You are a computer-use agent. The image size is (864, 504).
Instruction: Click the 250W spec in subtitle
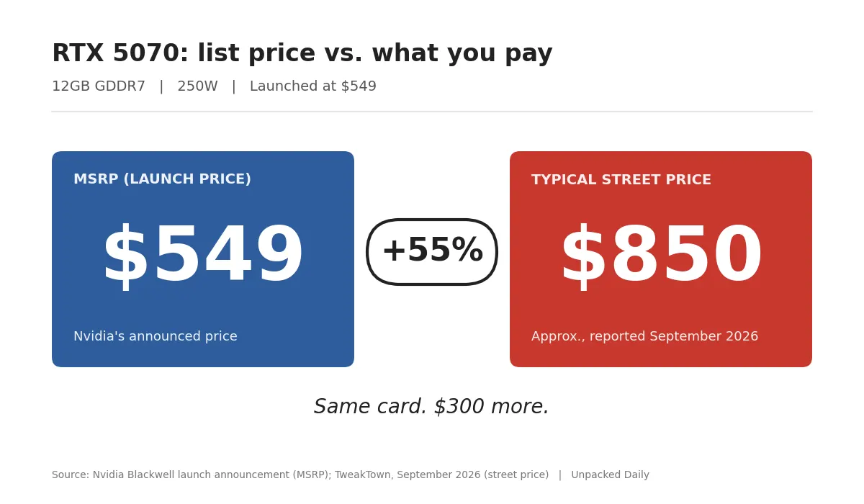pyautogui.click(x=197, y=86)
